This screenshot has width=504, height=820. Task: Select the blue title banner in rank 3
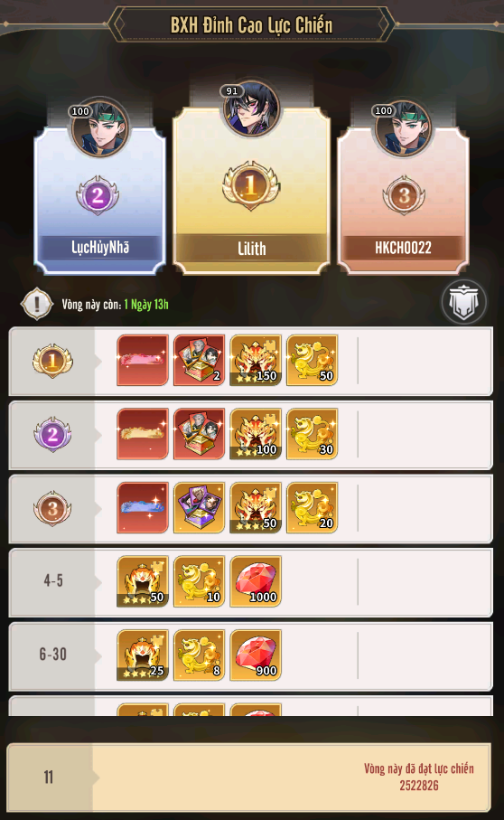click(x=143, y=508)
